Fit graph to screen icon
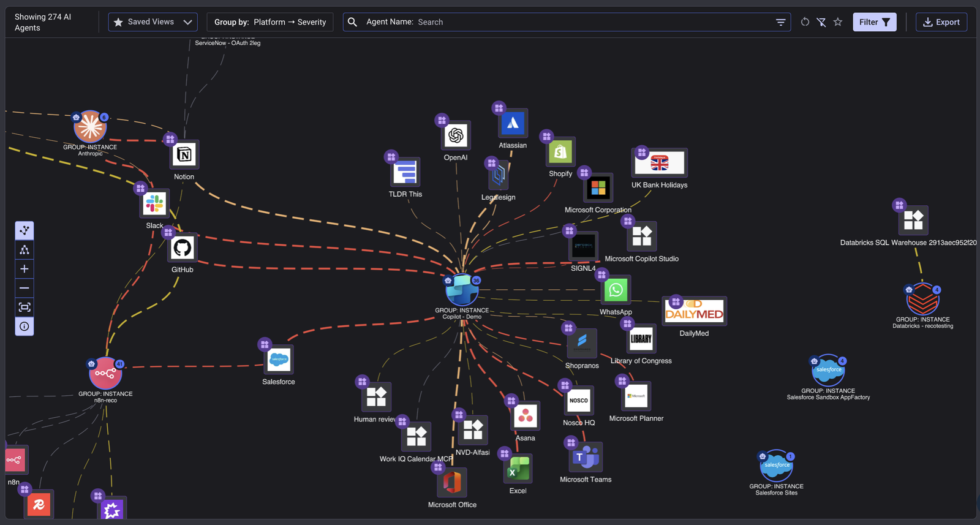Viewport: 980px width, 525px height. coord(24,307)
